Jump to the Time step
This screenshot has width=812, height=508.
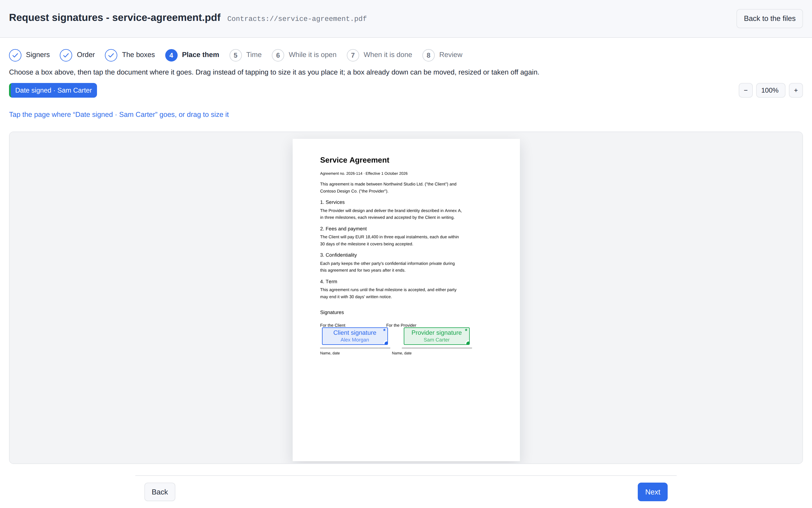(x=246, y=55)
